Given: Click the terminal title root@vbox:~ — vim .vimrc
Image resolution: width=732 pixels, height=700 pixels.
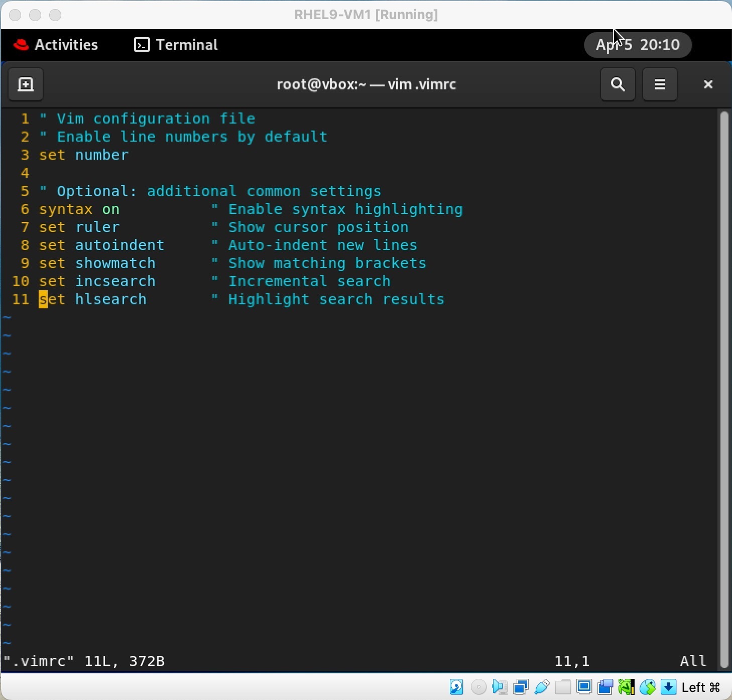Looking at the screenshot, I should (x=367, y=84).
